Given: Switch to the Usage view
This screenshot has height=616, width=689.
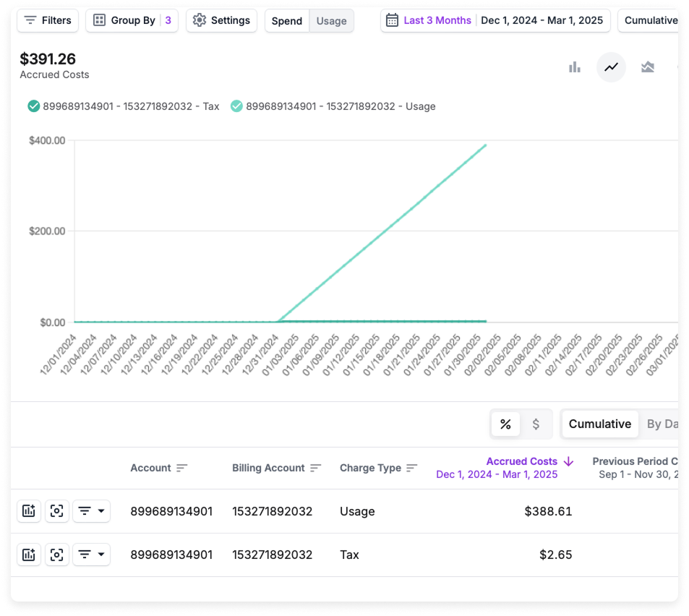Looking at the screenshot, I should pyautogui.click(x=331, y=21).
